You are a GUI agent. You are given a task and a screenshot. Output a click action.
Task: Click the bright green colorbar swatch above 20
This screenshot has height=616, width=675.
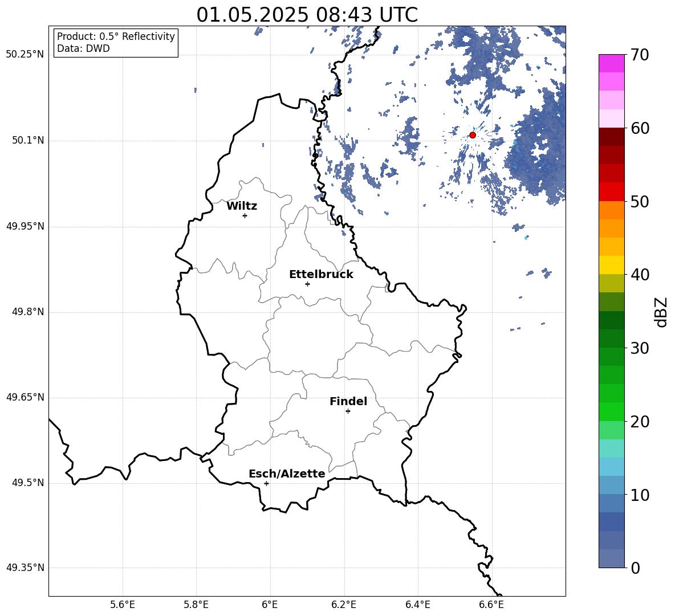(x=611, y=411)
